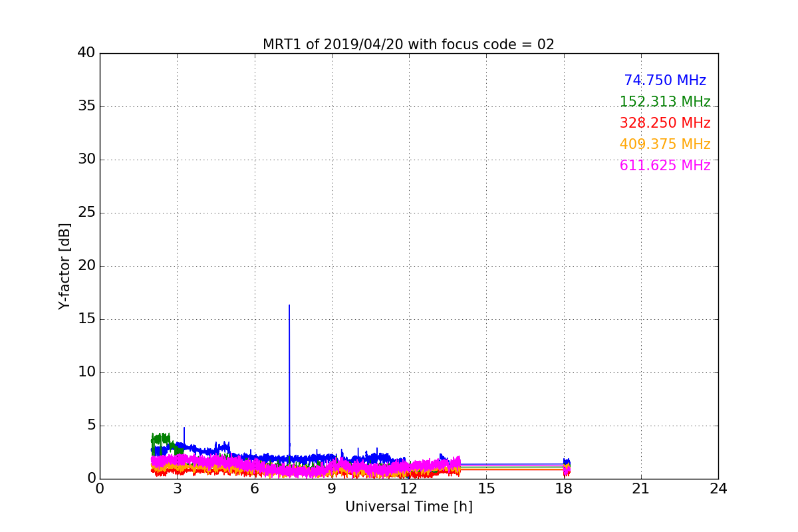The width and height of the screenshot is (798, 532).
Task: Click the 'Universal Time [h]' axis label
Action: pos(409,507)
